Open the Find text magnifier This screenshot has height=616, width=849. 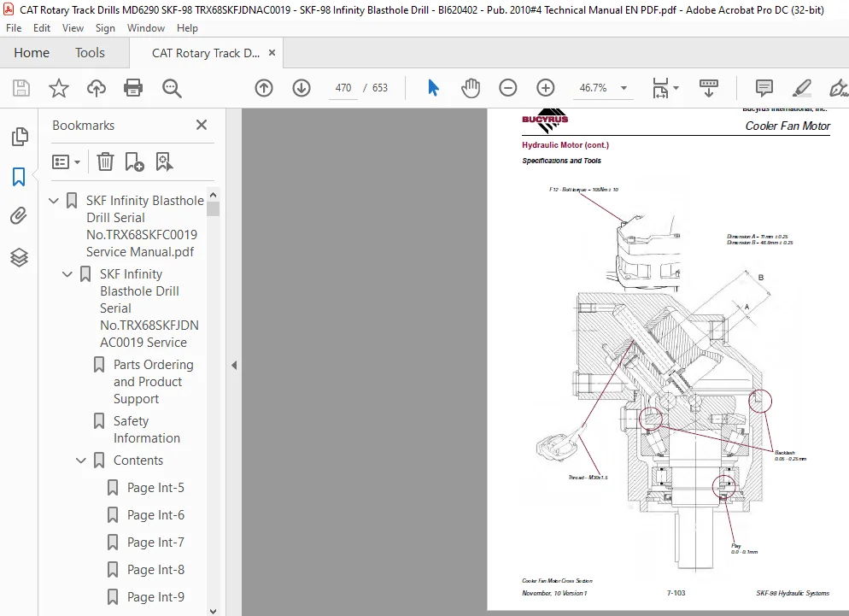click(172, 88)
